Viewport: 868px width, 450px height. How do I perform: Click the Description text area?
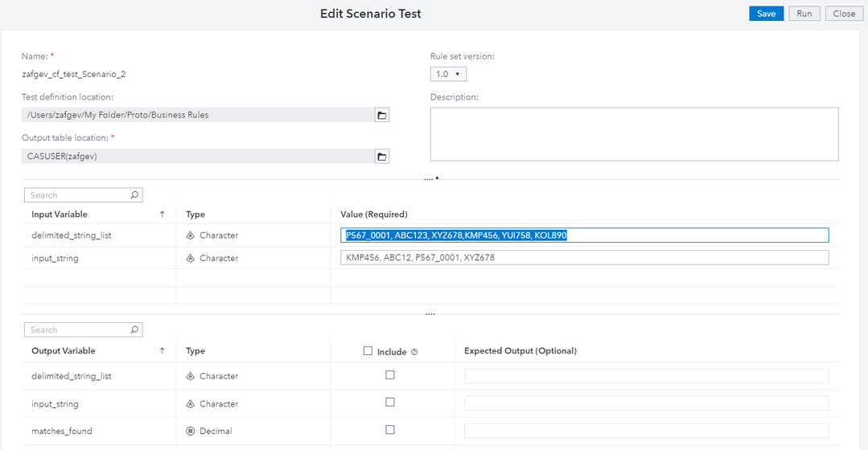634,134
